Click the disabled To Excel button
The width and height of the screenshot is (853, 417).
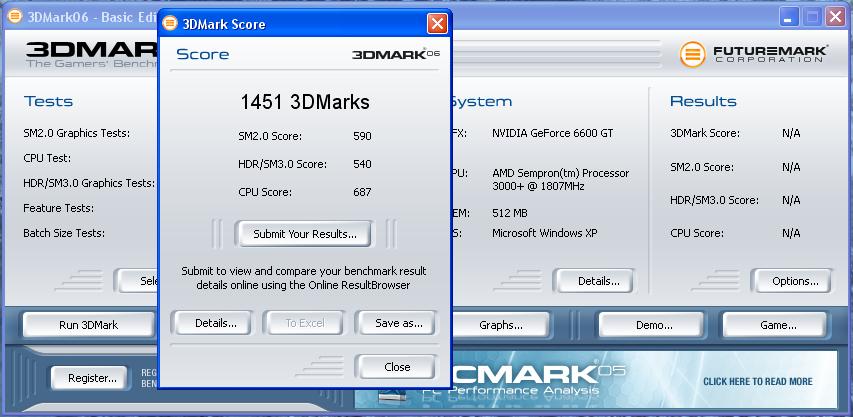pyautogui.click(x=305, y=323)
